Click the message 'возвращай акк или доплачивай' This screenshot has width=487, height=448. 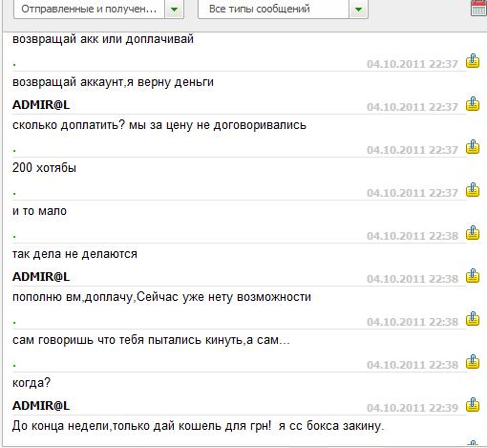[x=103, y=39]
